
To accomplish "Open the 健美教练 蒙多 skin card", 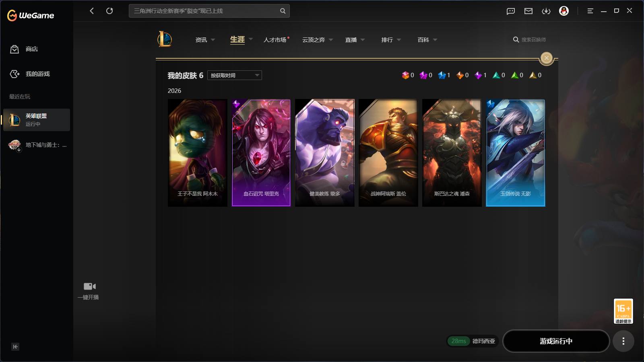I will click(325, 153).
